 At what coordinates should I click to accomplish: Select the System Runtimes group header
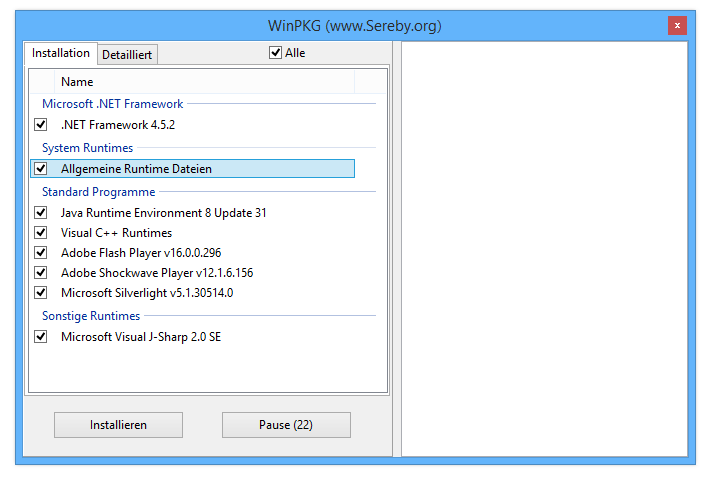(x=87, y=148)
